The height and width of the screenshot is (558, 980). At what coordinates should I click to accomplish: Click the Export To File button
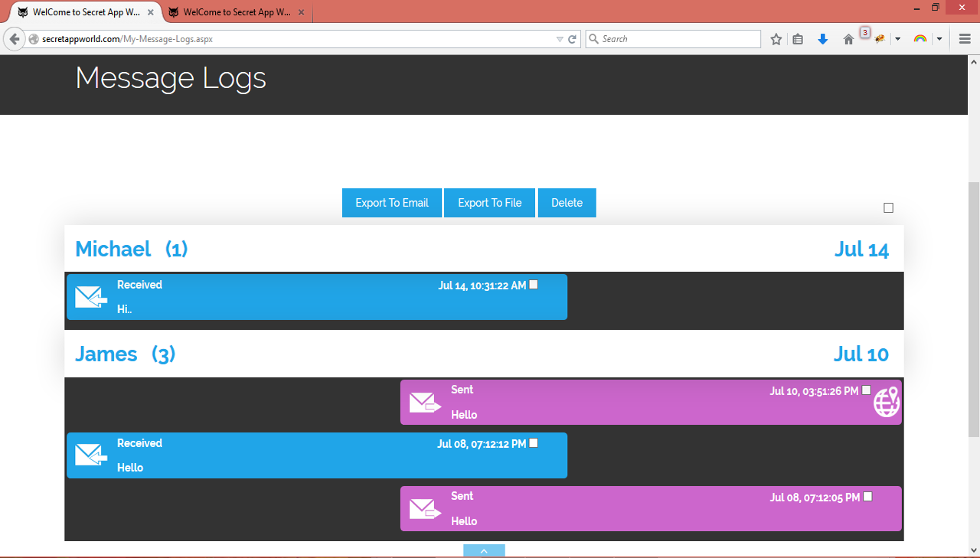coord(490,203)
